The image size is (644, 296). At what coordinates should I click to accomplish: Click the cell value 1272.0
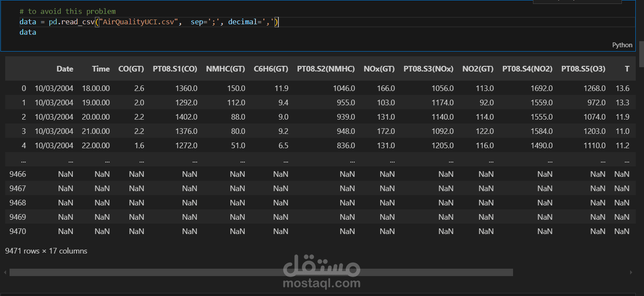(186, 146)
